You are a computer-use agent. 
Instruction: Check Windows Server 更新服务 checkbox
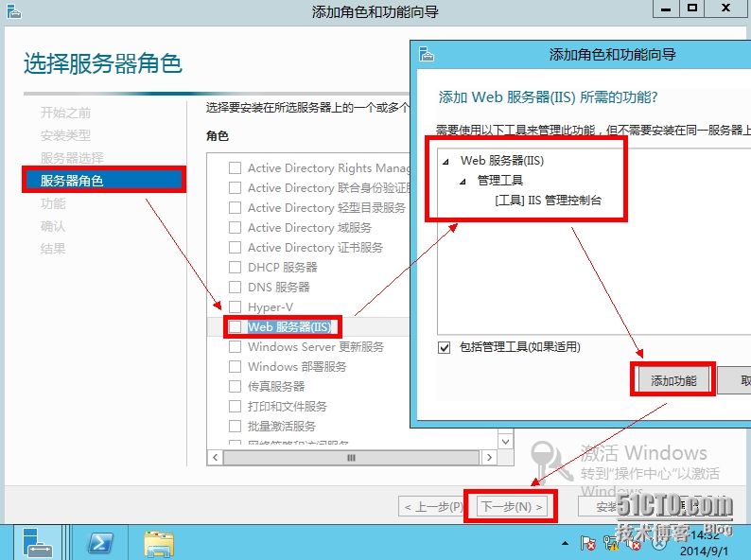(x=235, y=346)
